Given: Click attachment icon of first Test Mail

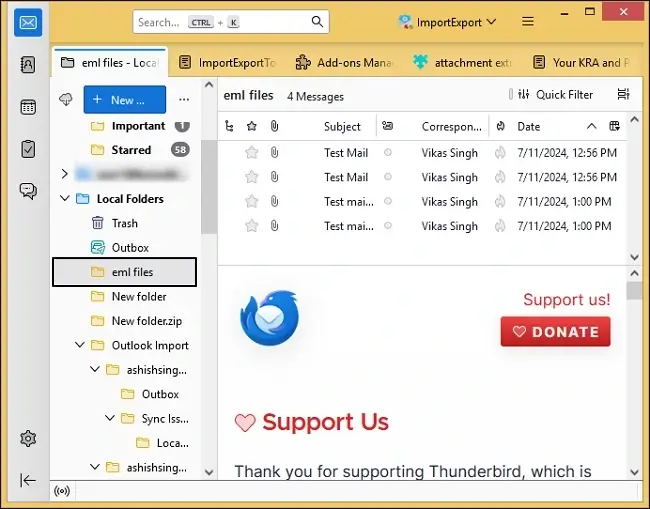Looking at the screenshot, I should tap(274, 153).
